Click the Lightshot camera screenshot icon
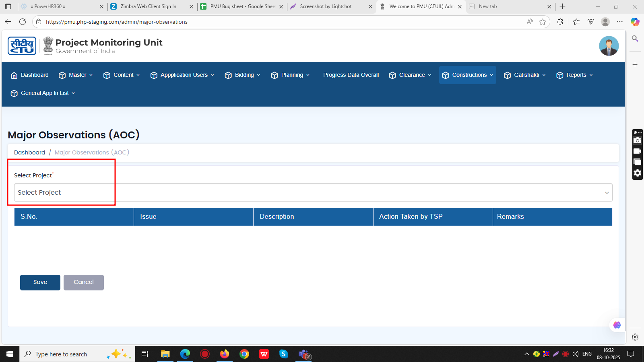The image size is (644, 362). pos(637,140)
